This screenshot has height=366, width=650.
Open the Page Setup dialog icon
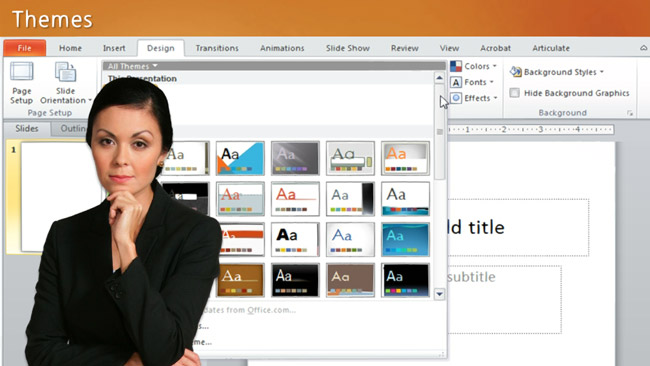pyautogui.click(x=22, y=71)
